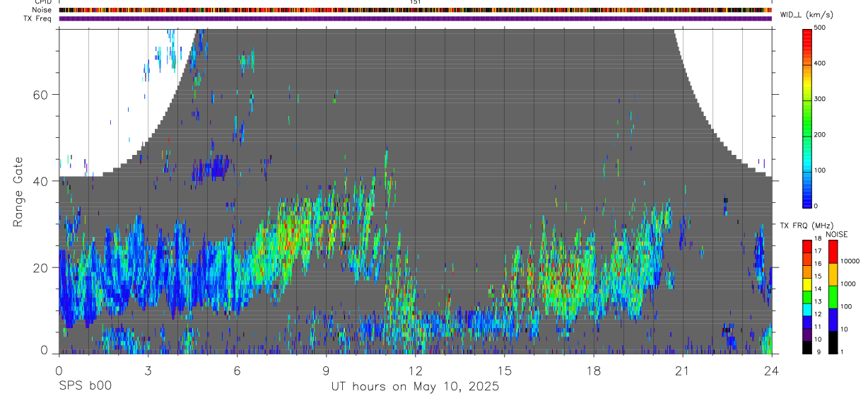Click the 'SPS b00' radar beam label
The height and width of the screenshot is (401, 868).
pos(85,386)
